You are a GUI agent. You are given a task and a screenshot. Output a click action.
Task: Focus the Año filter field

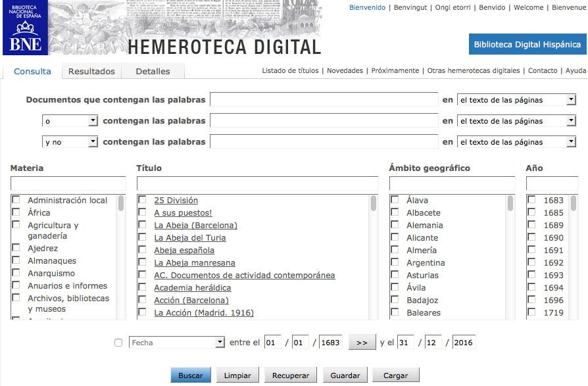pos(552,183)
